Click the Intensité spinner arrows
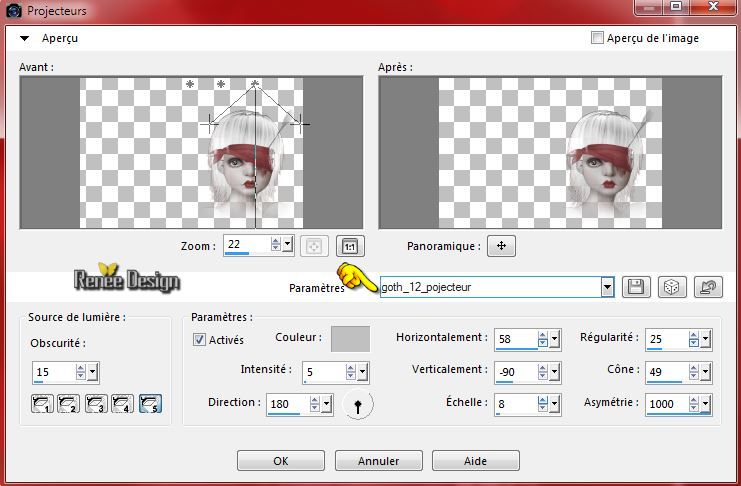 (351, 372)
